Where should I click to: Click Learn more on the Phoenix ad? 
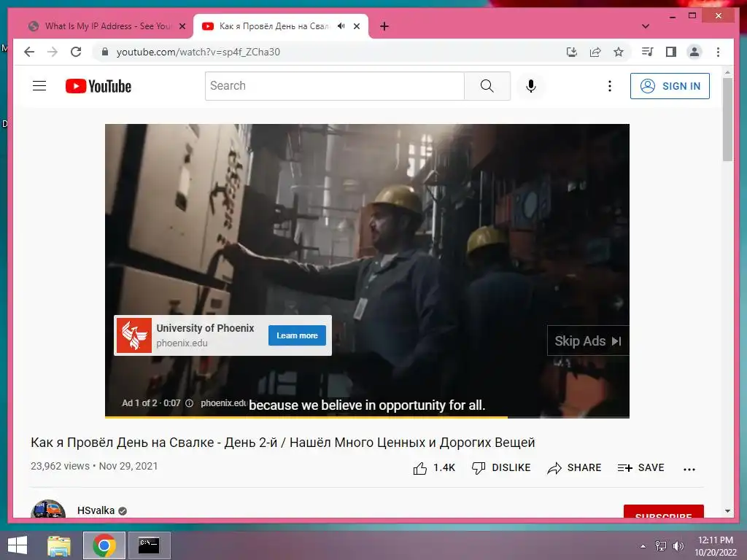coord(297,335)
